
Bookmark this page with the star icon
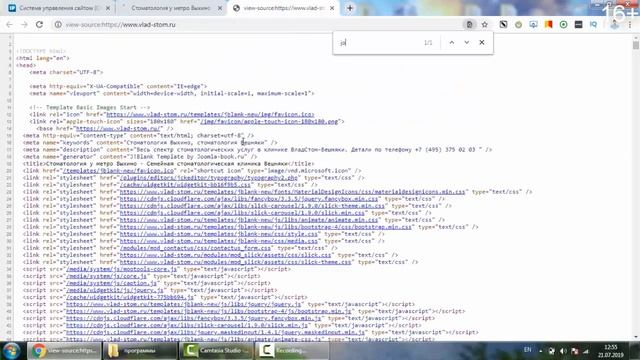(x=484, y=24)
